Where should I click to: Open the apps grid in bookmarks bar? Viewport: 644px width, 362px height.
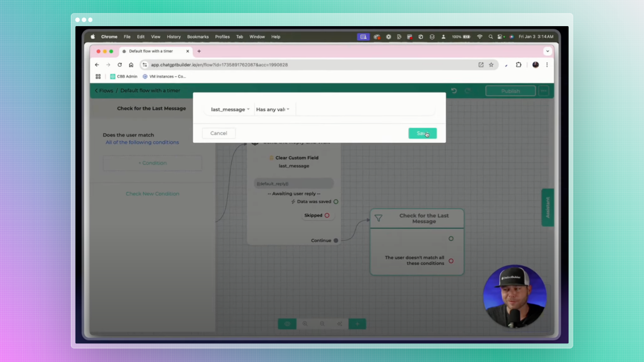tap(98, 76)
